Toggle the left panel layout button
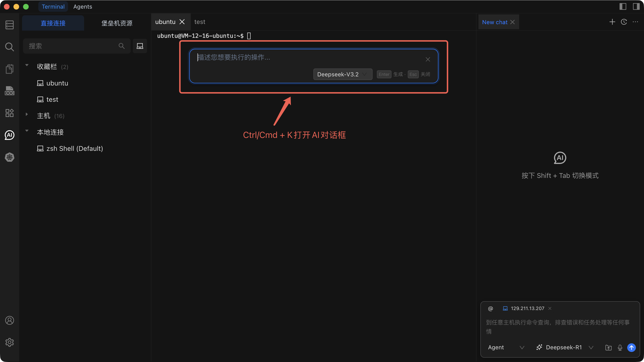 pyautogui.click(x=623, y=6)
